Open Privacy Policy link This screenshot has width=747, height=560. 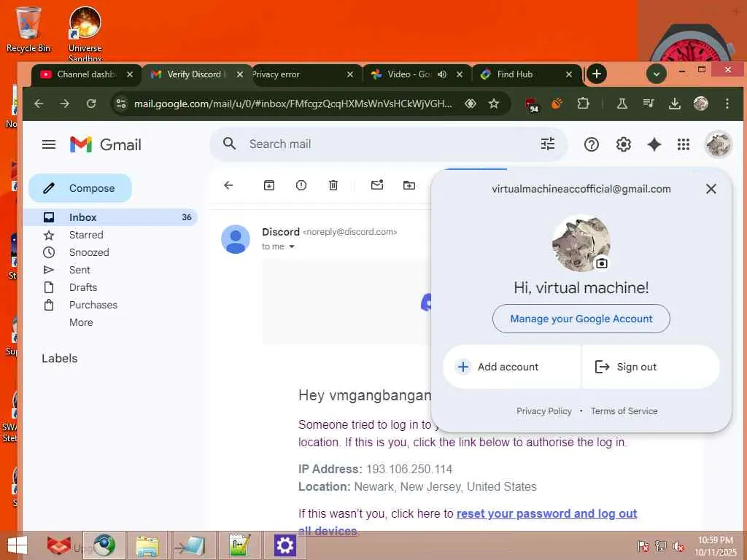tap(544, 411)
